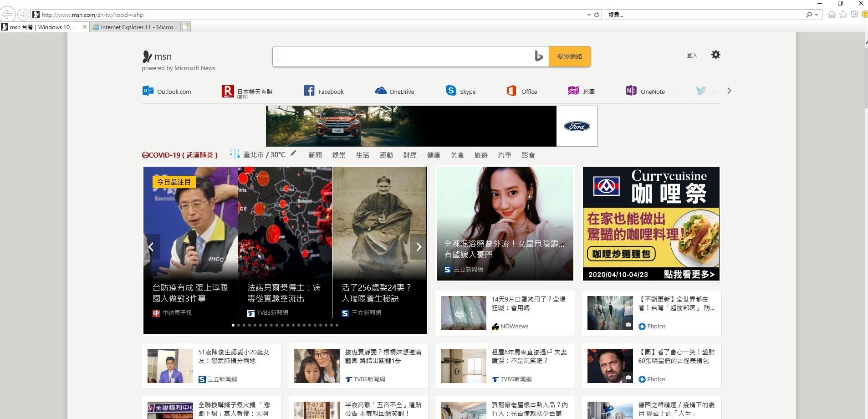This screenshot has width=868, height=419.
Task: Open the 運動 menu item
Action: 386,155
